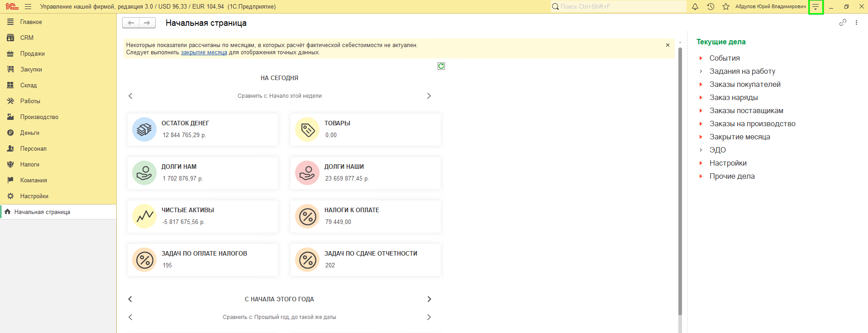Click the search input field
This screenshot has height=333, width=868.
pyautogui.click(x=618, y=7)
